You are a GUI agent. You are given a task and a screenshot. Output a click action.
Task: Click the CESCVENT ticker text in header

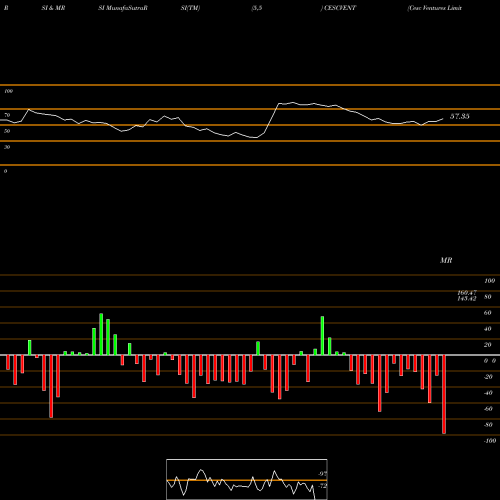point(340,8)
